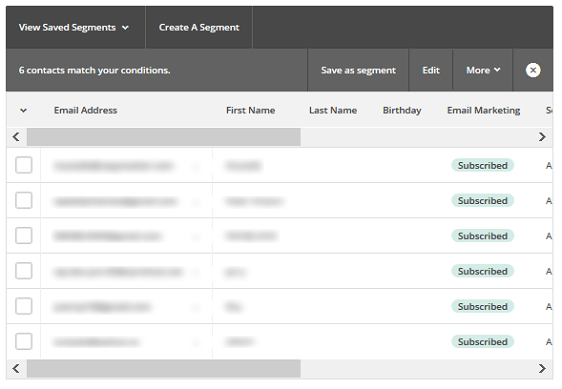Open the first row's blurred email address

tap(114, 166)
